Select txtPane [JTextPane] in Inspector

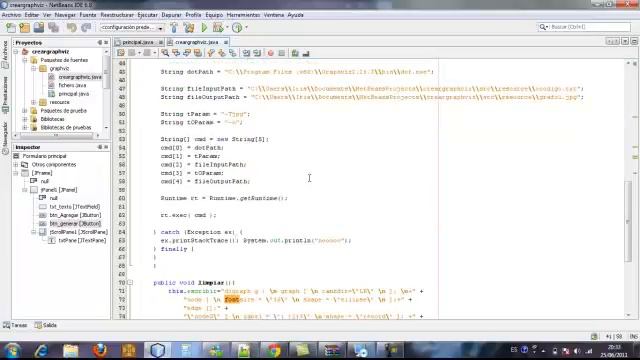click(82, 240)
